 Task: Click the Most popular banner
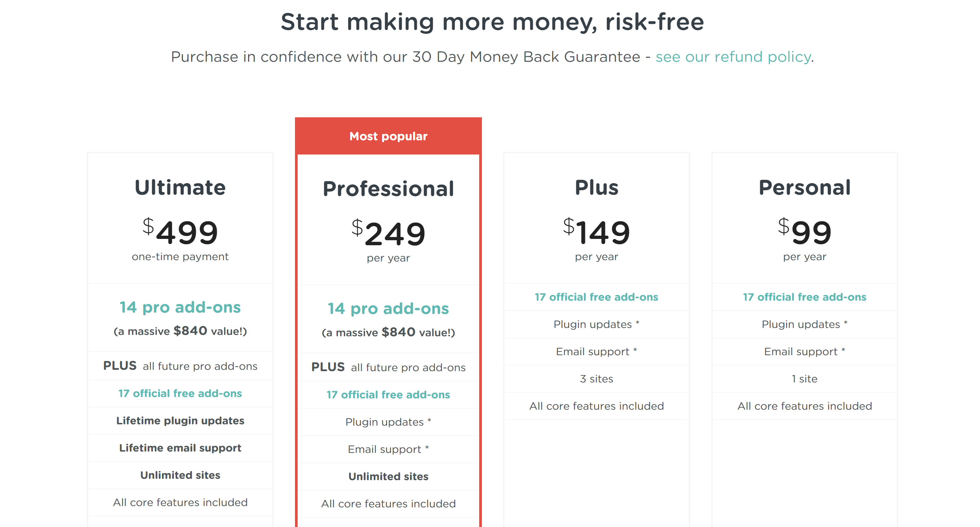388,136
